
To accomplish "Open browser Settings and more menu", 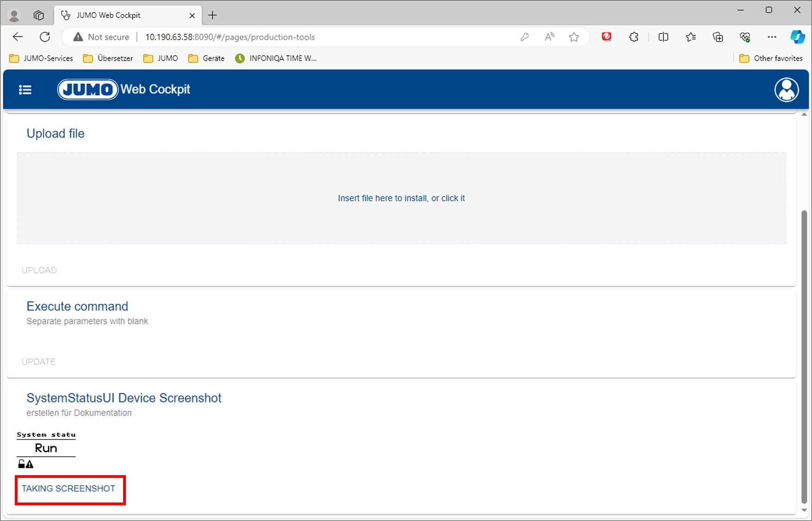I will tap(771, 37).
